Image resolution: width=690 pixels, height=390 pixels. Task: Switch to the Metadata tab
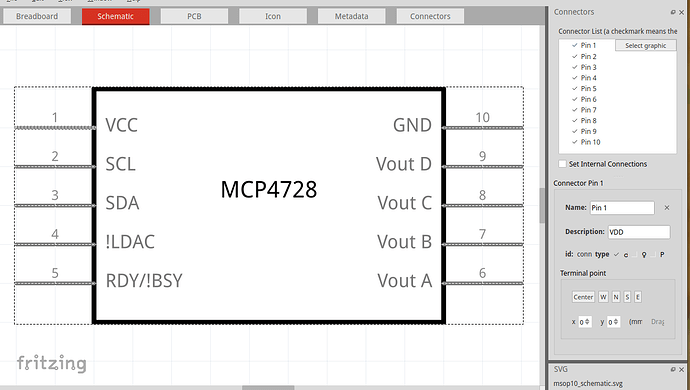351,16
